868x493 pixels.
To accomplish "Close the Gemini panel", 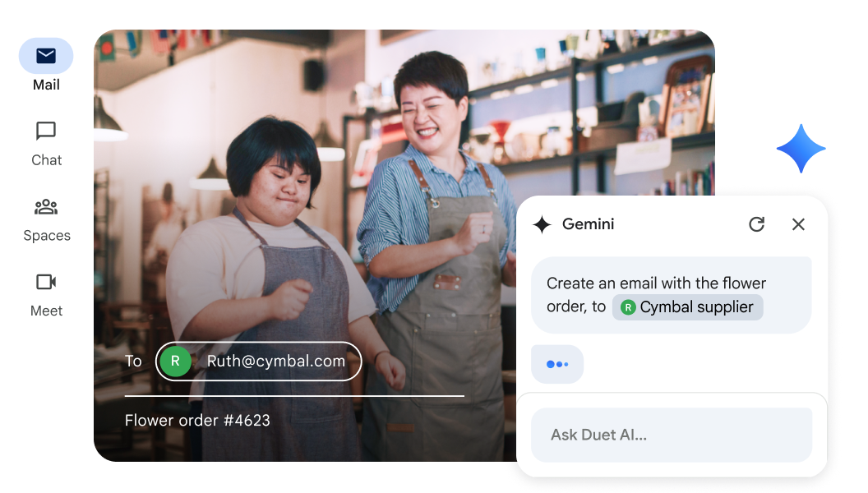I will (798, 224).
